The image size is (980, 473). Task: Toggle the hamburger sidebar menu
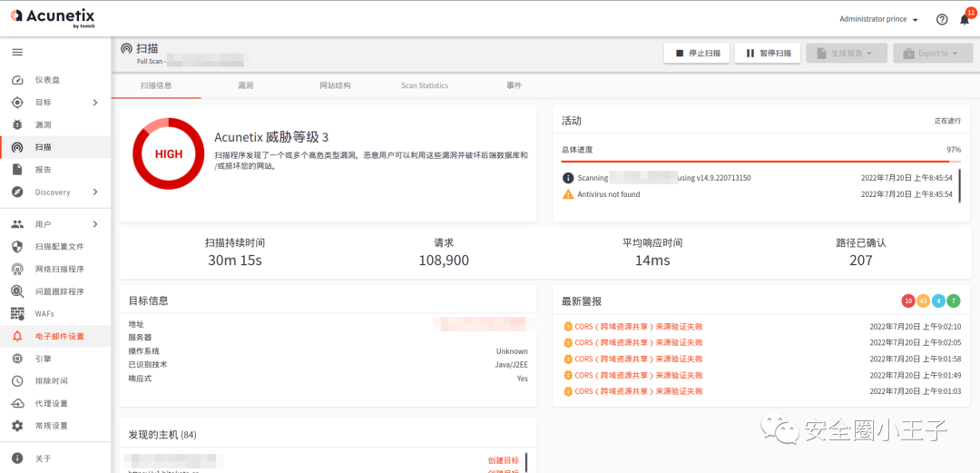(x=17, y=52)
